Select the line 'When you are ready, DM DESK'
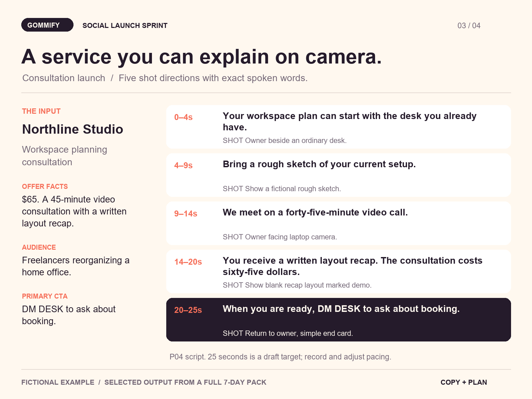The image size is (532, 399). click(341, 309)
